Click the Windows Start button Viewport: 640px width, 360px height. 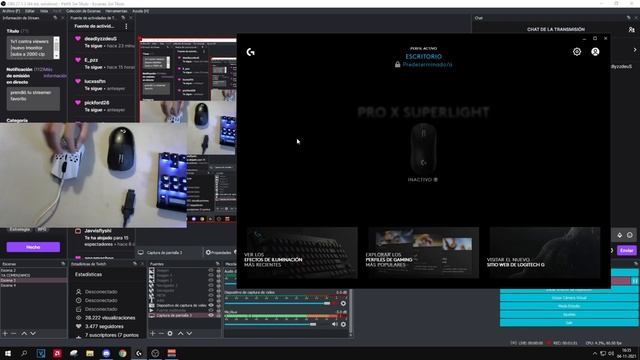coord(8,353)
